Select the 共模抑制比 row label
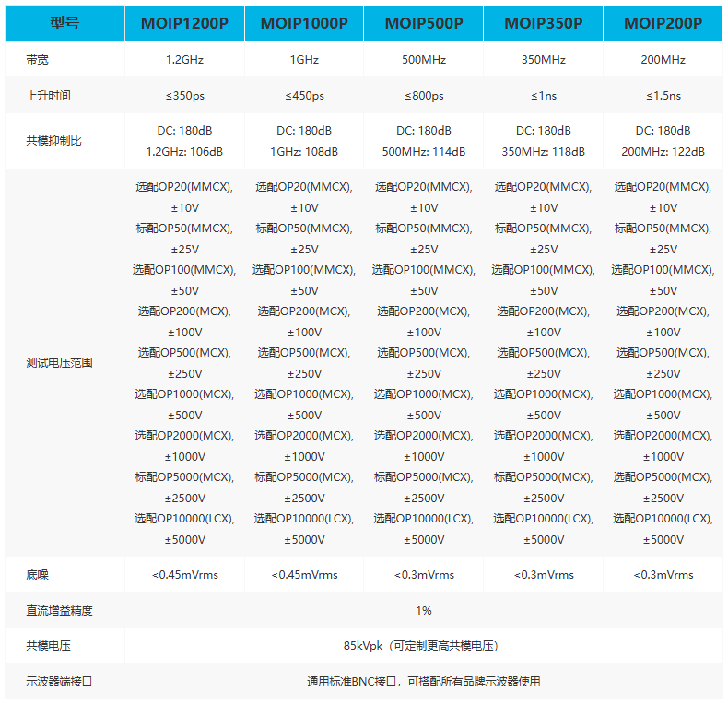The height and width of the screenshot is (704, 728). tap(53, 141)
